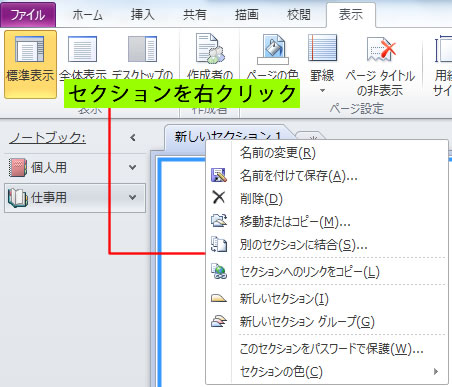
Task: Expand the 仕事用 notebook chevron
Action: point(133,197)
